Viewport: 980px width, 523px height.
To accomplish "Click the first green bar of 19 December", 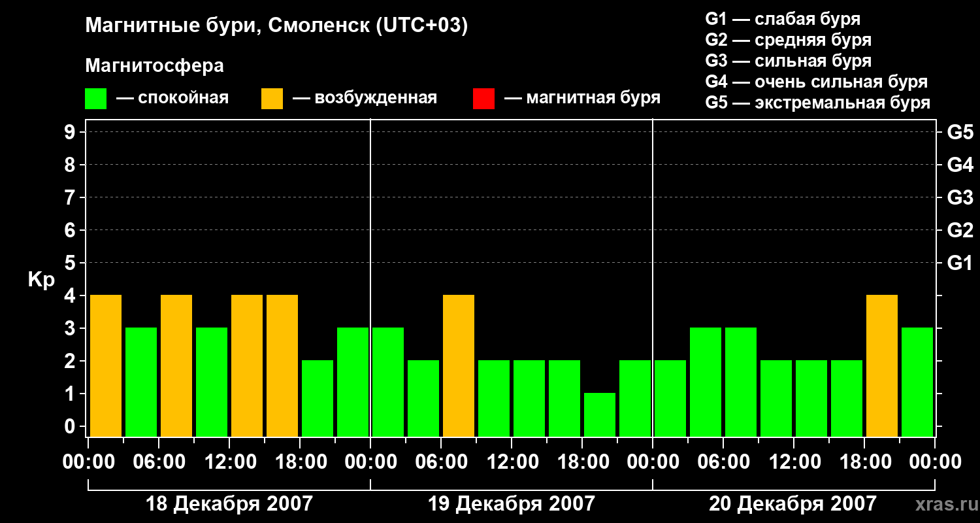I will 388,382.
